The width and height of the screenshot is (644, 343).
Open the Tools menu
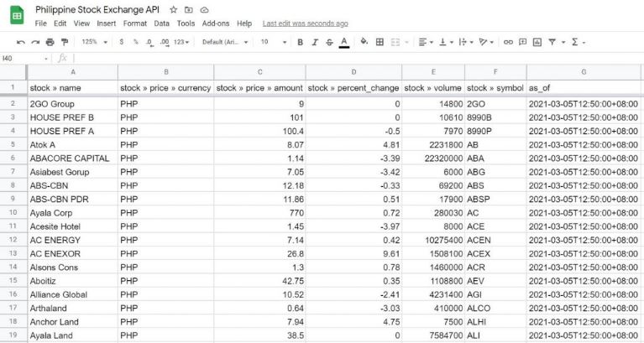[x=186, y=23]
